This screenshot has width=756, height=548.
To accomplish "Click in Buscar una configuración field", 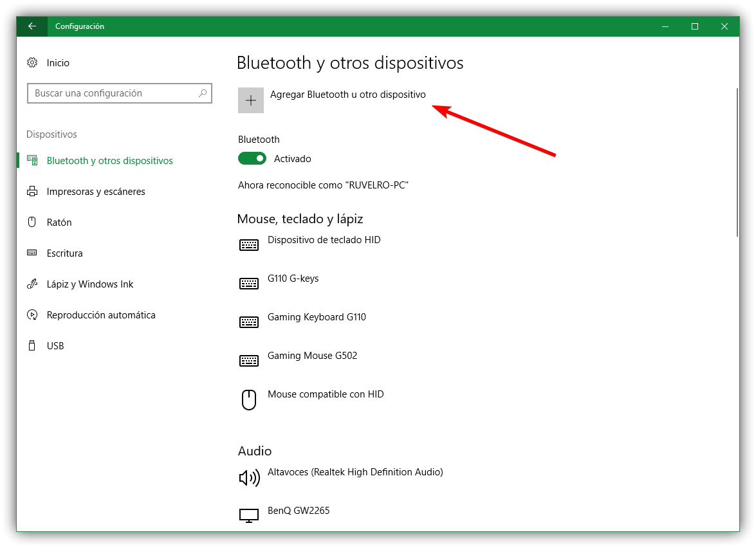I will 120,93.
